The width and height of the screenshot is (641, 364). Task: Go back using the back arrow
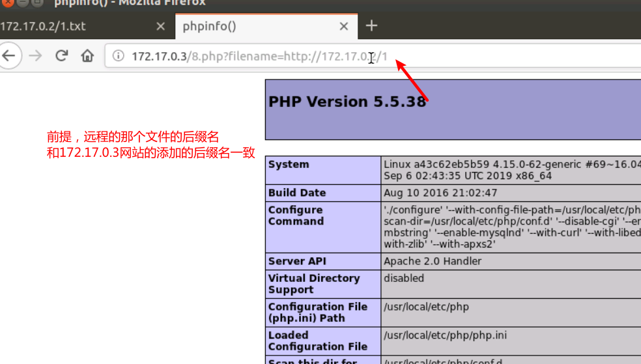(9, 55)
